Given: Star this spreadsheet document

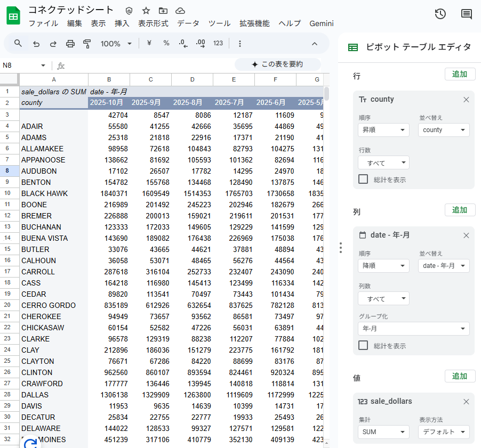Looking at the screenshot, I should (x=146, y=11).
